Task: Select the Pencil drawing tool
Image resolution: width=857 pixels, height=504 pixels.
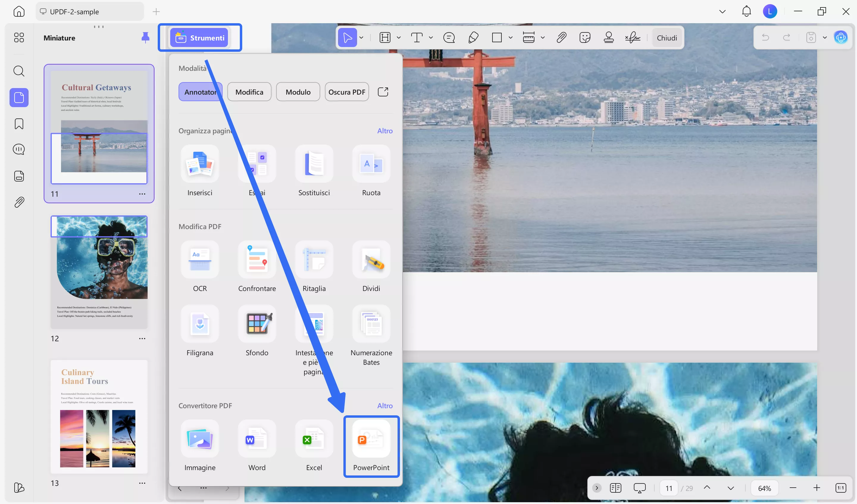Action: click(x=473, y=37)
